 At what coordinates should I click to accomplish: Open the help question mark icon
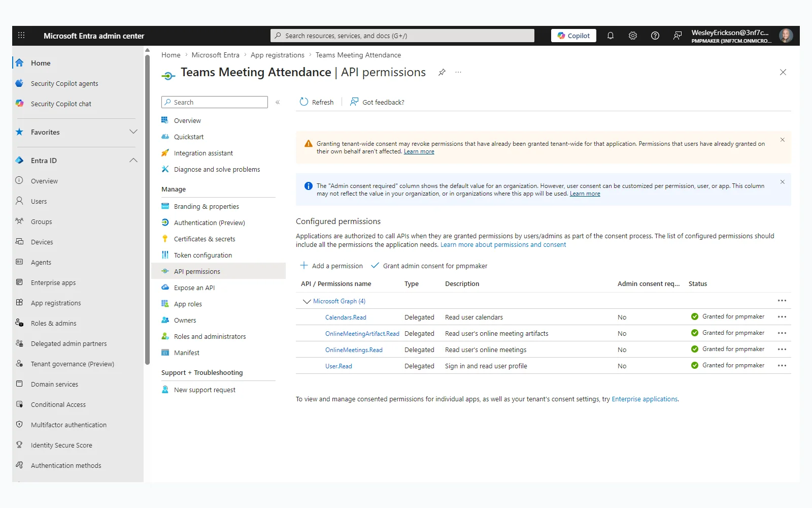pyautogui.click(x=655, y=36)
